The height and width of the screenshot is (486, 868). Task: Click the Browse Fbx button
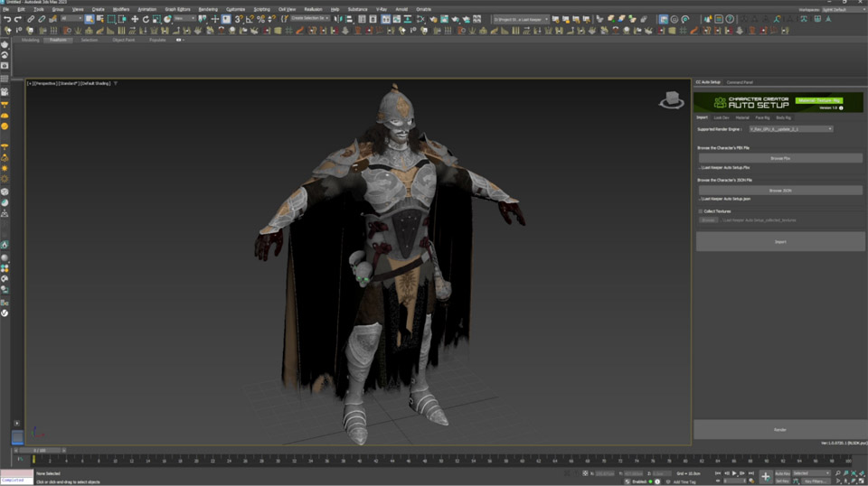click(779, 158)
